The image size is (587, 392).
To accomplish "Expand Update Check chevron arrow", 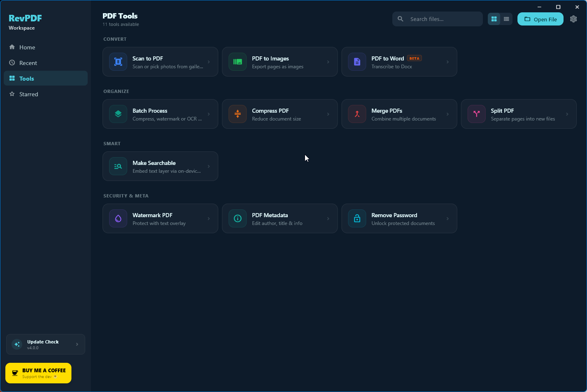I will [77, 344].
